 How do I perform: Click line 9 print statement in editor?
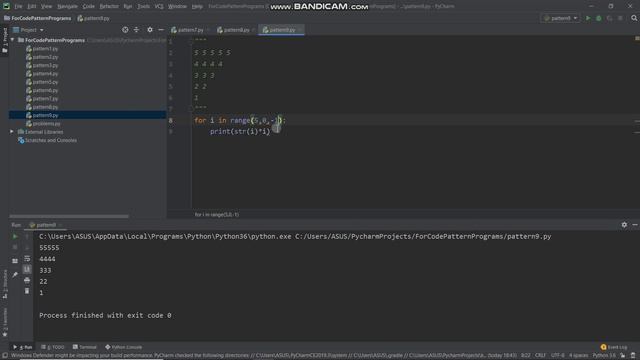(x=240, y=131)
